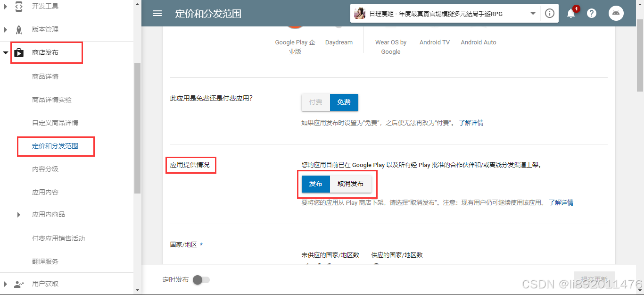Select the 取消发布 option

pos(350,184)
